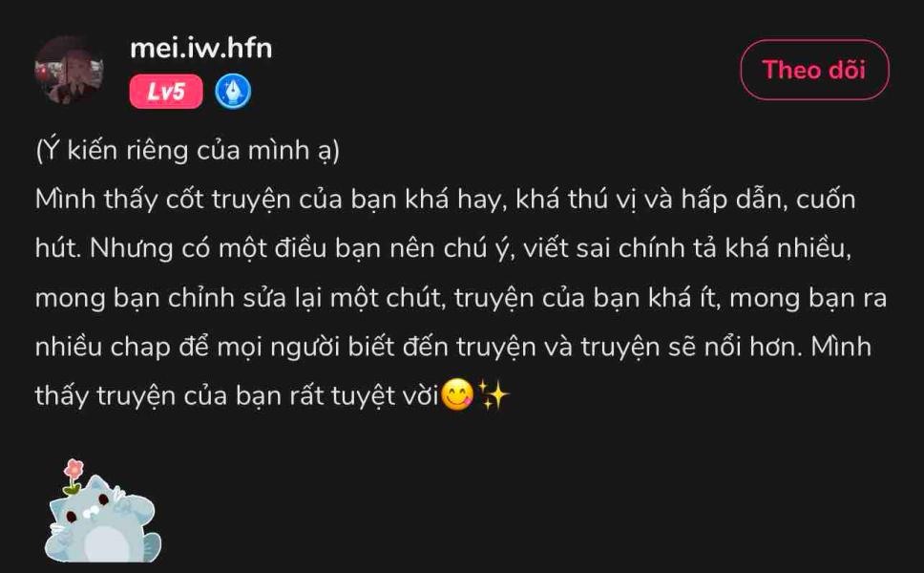
Task: Click the sparkles emoji after tuyệt vời
Action: click(493, 393)
